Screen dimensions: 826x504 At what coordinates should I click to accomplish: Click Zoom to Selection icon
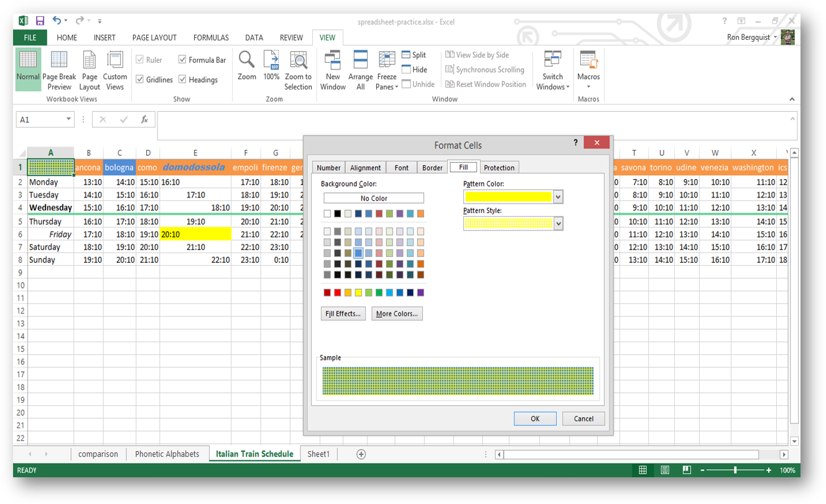[298, 60]
